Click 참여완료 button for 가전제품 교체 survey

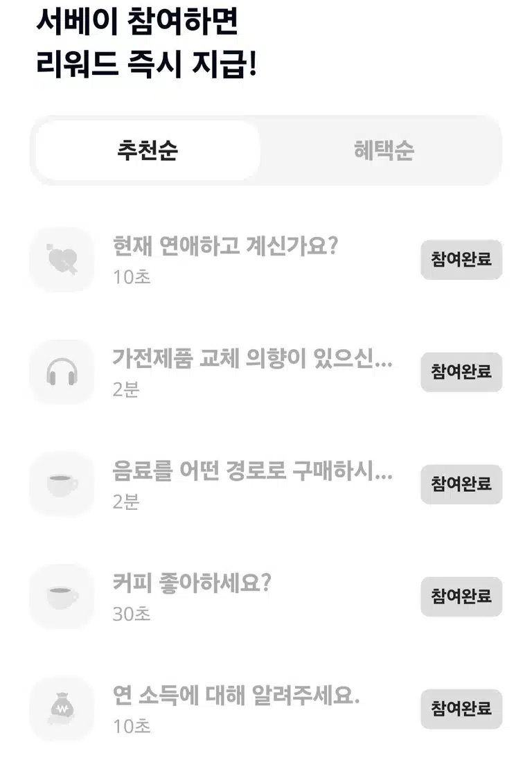461,372
